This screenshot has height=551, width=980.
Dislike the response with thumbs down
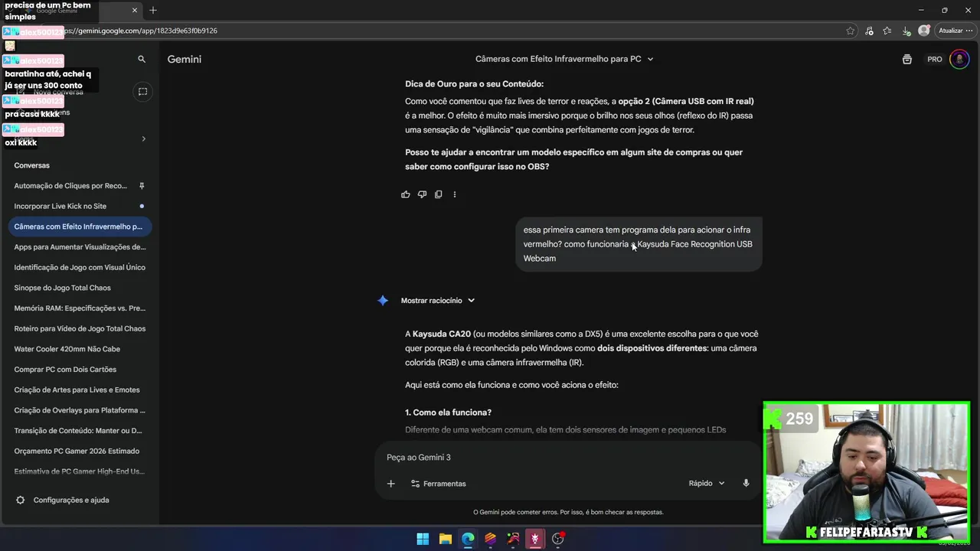coord(422,194)
